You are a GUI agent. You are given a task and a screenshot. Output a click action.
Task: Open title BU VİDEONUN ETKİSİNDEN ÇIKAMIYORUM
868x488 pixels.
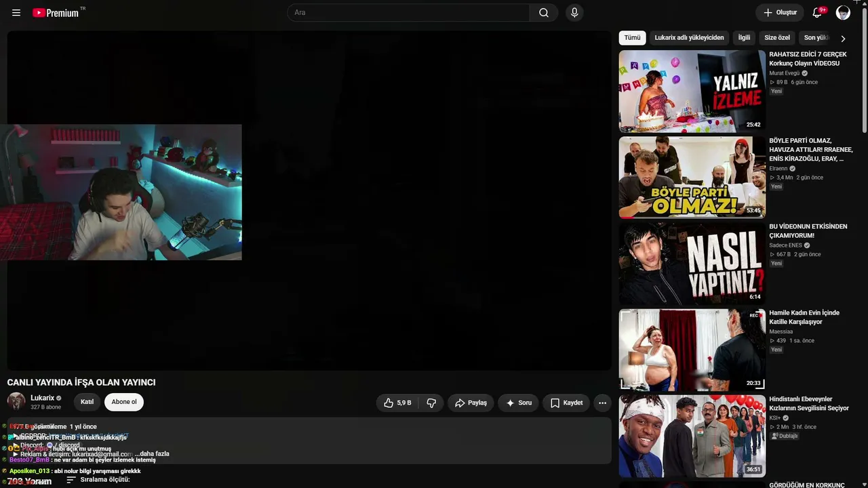(x=808, y=231)
